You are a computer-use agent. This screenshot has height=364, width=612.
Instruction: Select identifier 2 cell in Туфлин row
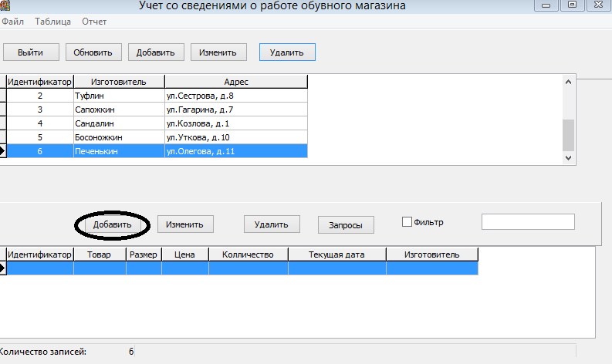[x=40, y=96]
